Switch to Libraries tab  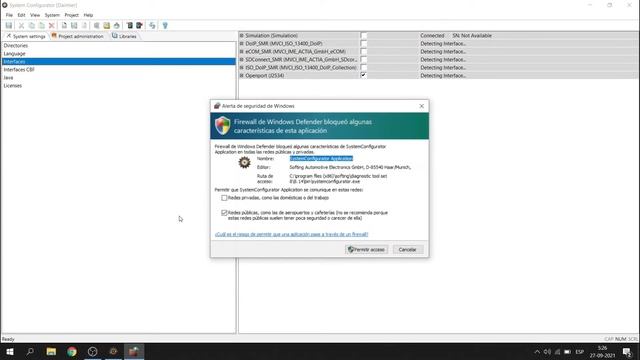tap(124, 36)
